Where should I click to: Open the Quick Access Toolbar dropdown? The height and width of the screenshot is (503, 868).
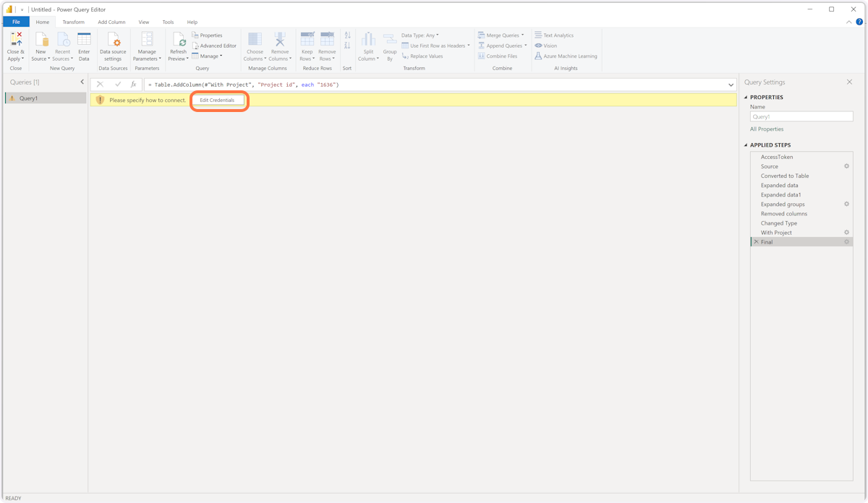point(22,10)
